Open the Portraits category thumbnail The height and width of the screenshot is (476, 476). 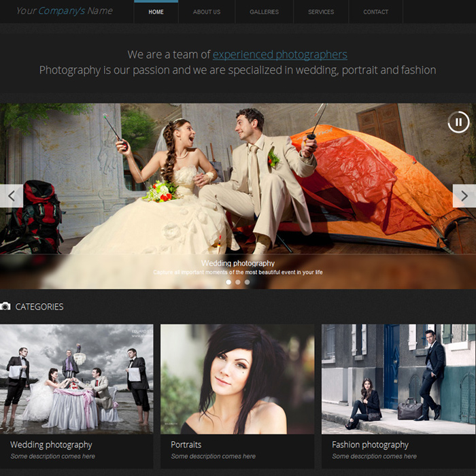click(x=237, y=379)
